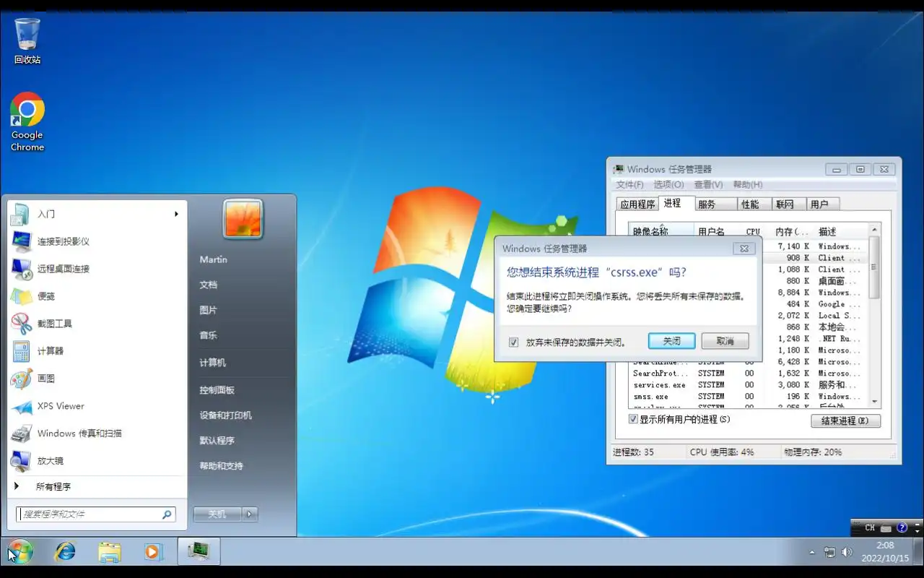Expand 所有程序 all programs

(97, 487)
